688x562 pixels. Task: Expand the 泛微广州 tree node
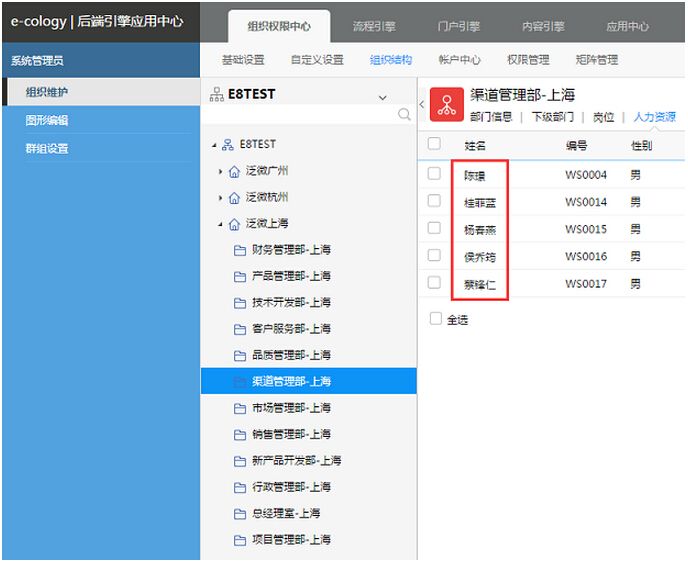point(221,171)
